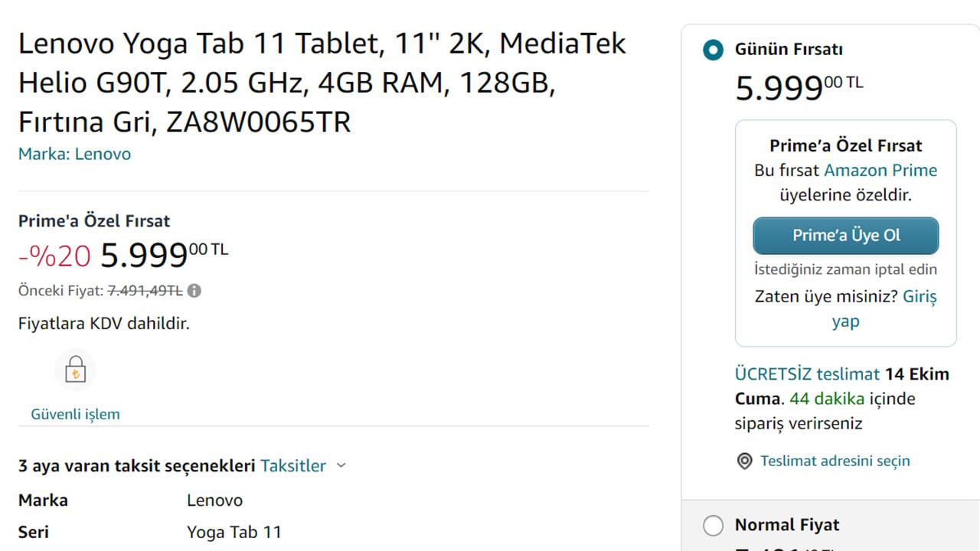The height and width of the screenshot is (551, 980).
Task: Open Teslimat adresini seçin link
Action: [835, 461]
